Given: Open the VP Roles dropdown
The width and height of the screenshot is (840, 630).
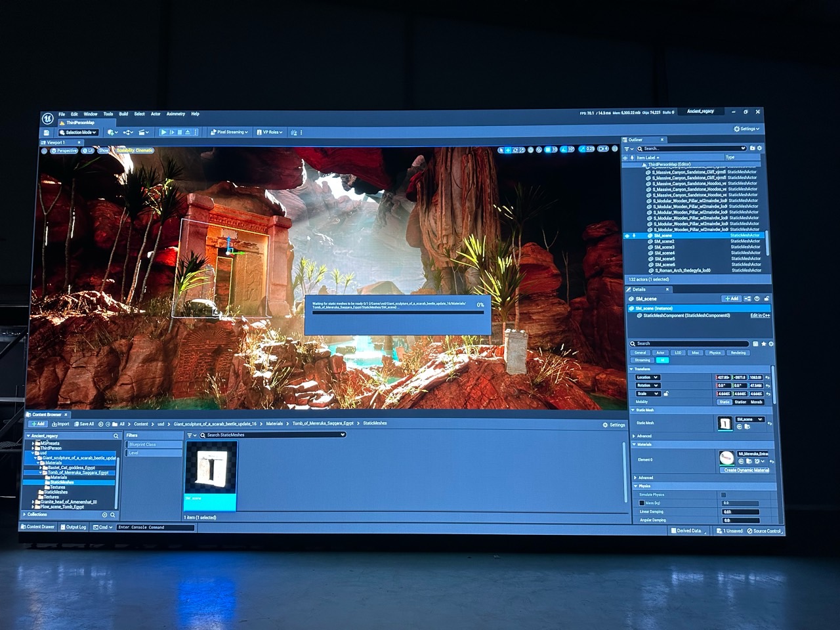Looking at the screenshot, I should [270, 132].
